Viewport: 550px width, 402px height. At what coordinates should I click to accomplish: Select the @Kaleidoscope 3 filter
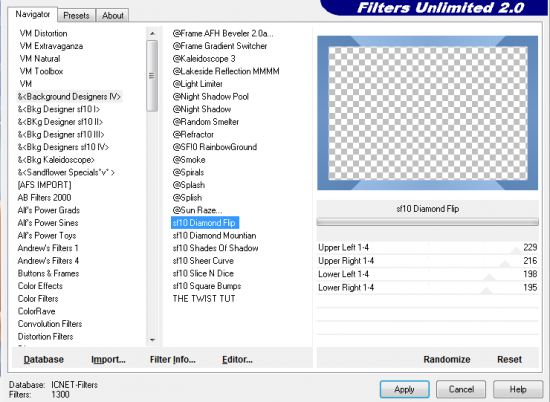tap(204, 59)
